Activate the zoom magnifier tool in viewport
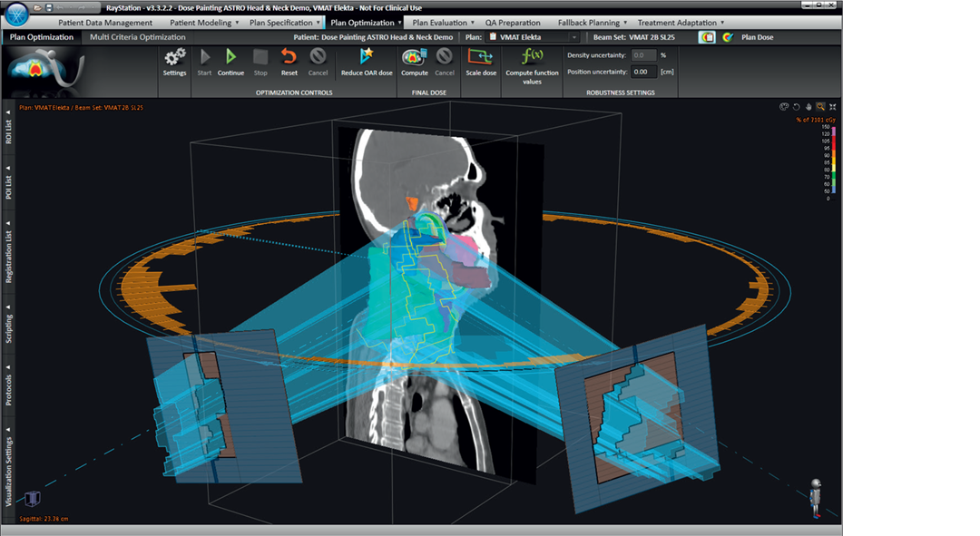The width and height of the screenshot is (980, 536). [x=820, y=106]
